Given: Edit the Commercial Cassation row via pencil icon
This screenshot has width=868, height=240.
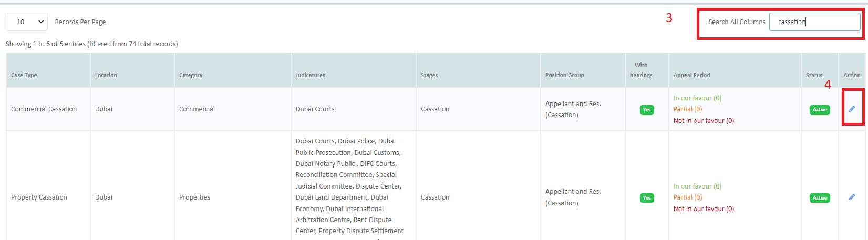Looking at the screenshot, I should (x=852, y=109).
